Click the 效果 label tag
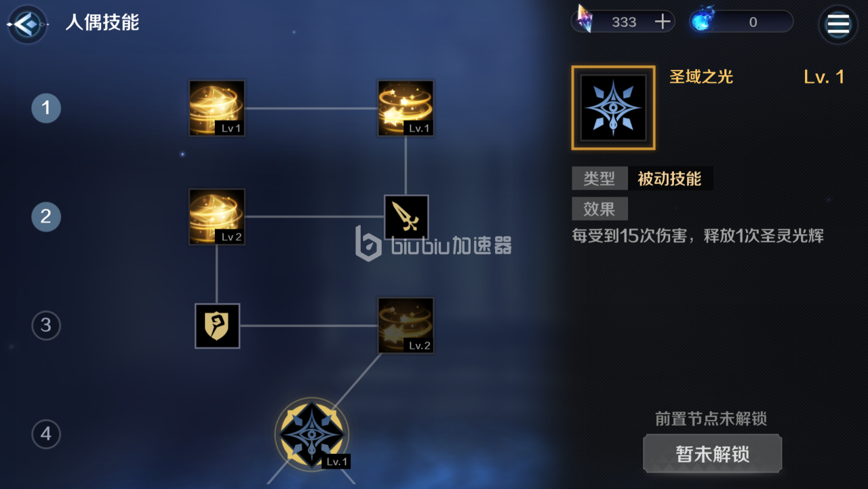 (599, 209)
